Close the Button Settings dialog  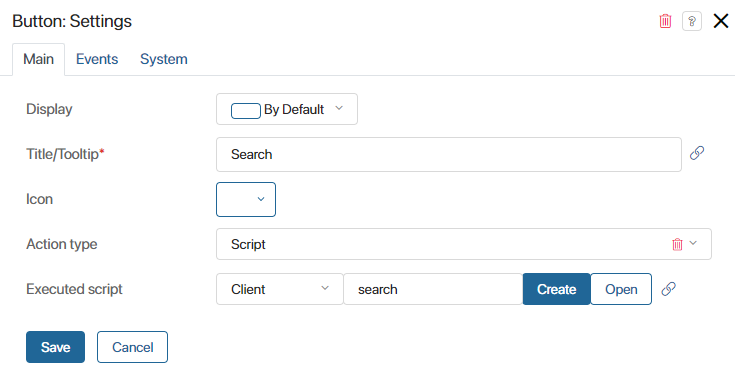tap(720, 21)
